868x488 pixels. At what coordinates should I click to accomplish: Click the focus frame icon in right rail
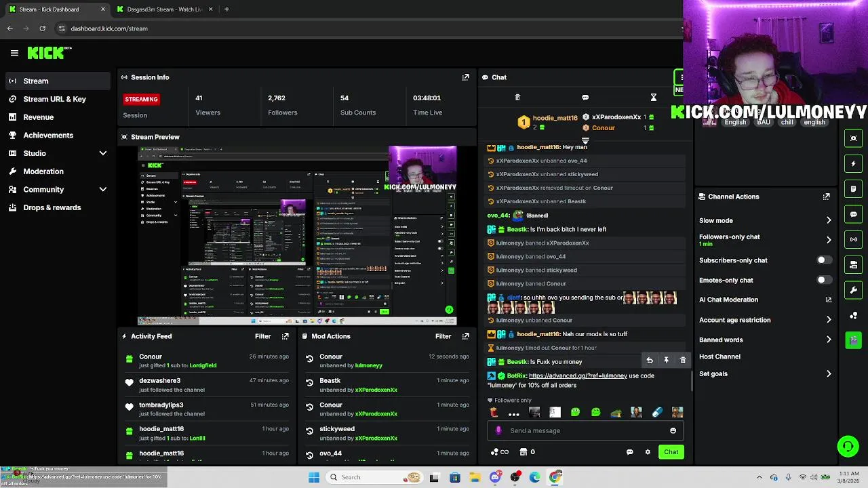coord(854,138)
